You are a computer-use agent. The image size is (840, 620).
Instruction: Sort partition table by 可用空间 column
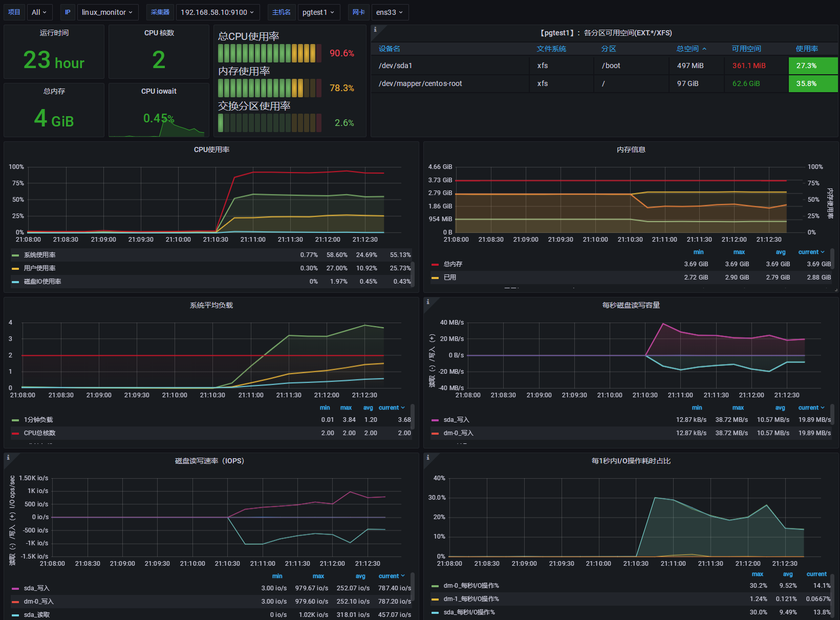coord(746,49)
